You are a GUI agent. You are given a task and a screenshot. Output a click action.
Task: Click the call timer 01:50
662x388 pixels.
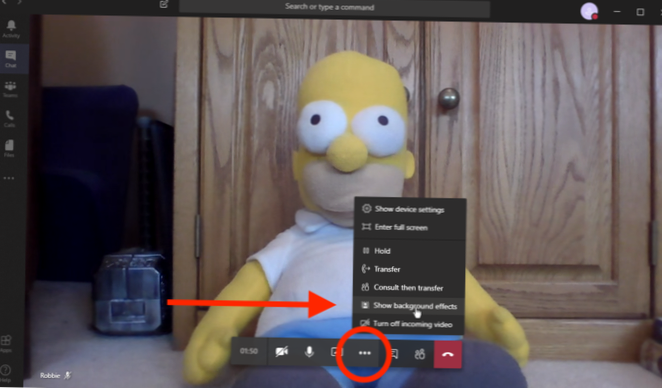point(249,351)
